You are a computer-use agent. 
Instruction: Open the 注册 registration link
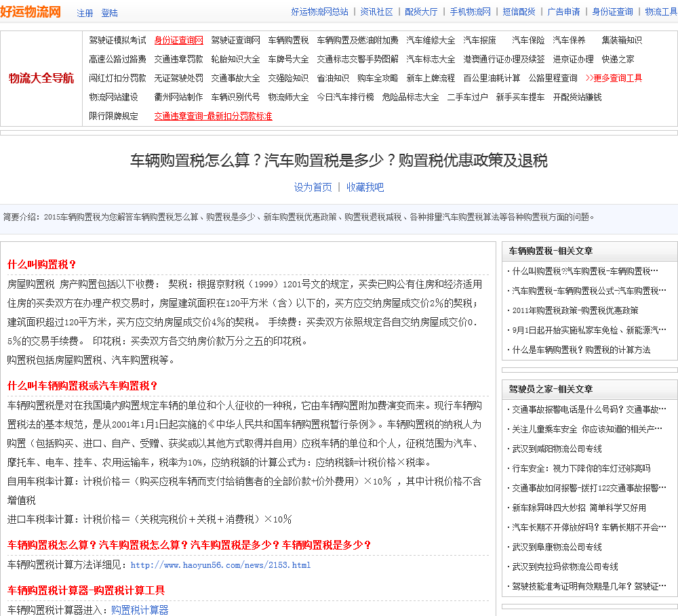[x=85, y=13]
